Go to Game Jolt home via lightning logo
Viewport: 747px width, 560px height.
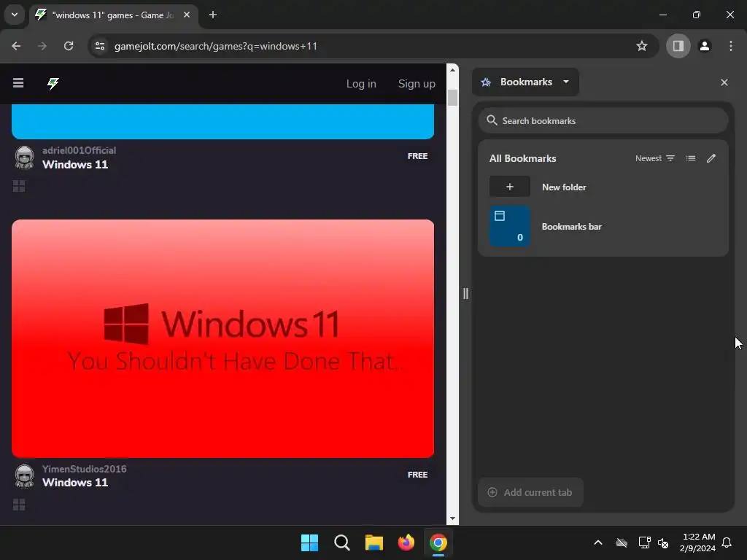53,83
